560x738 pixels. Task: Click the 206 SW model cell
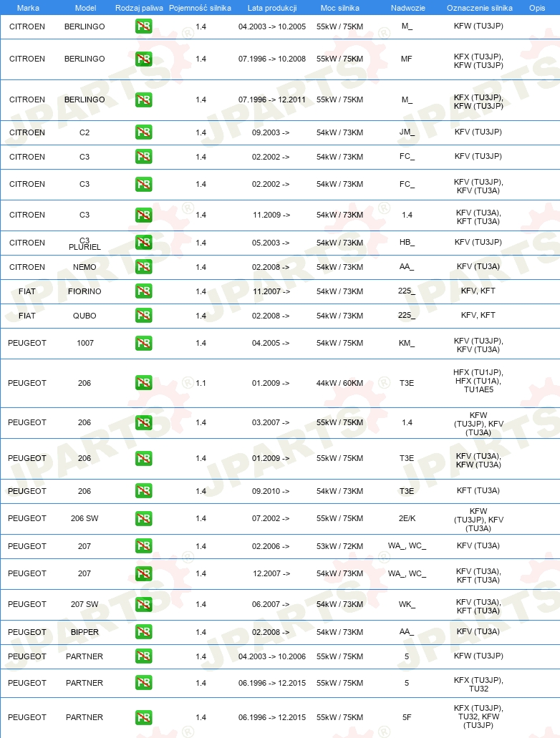(x=85, y=518)
